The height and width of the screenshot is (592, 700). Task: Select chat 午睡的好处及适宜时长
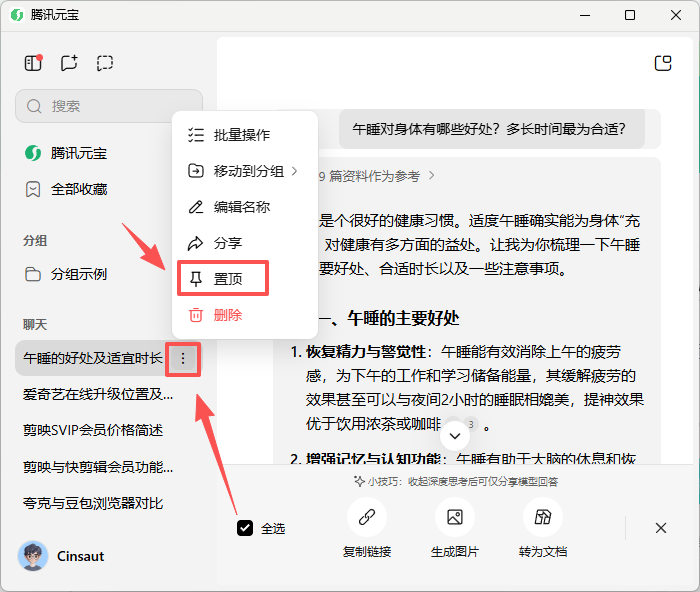(x=92, y=358)
